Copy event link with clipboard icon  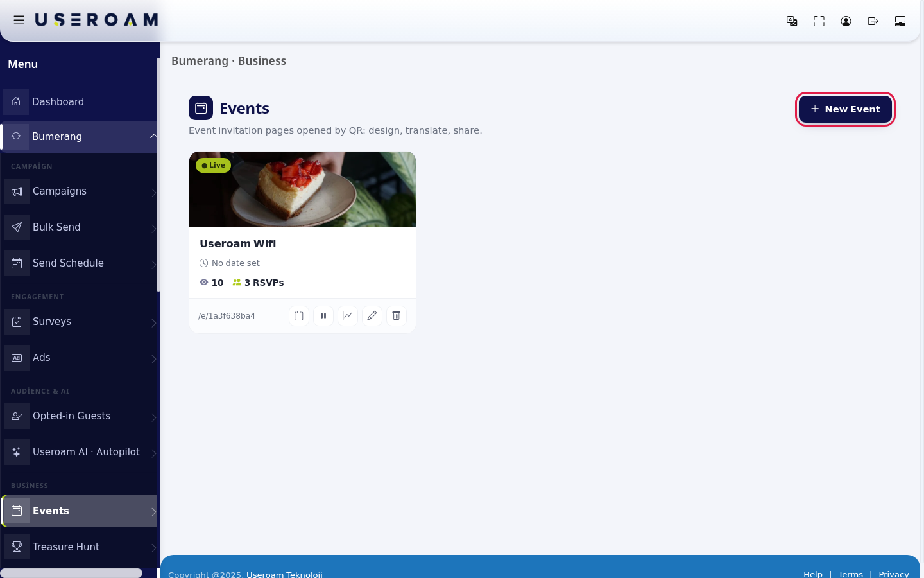coord(299,316)
